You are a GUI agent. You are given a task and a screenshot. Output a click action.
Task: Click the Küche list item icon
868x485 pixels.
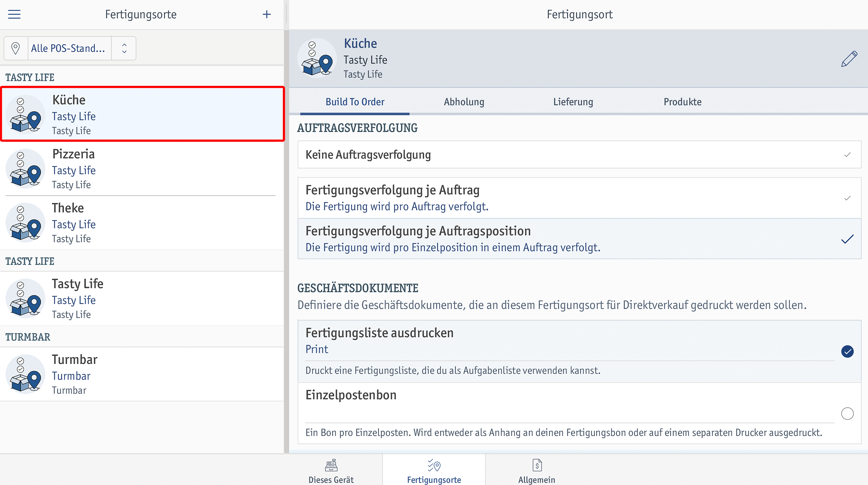point(26,115)
